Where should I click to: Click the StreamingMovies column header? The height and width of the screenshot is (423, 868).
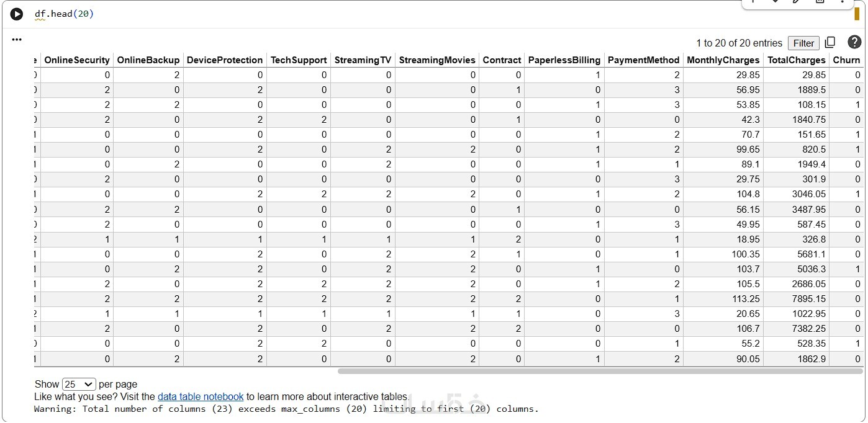click(x=437, y=60)
